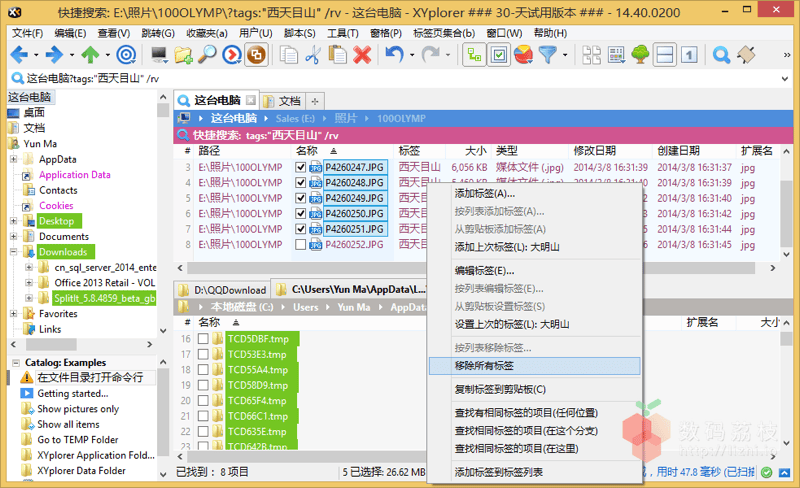Open the 文件(F) menu
This screenshot has width=800, height=488.
pyautogui.click(x=28, y=33)
